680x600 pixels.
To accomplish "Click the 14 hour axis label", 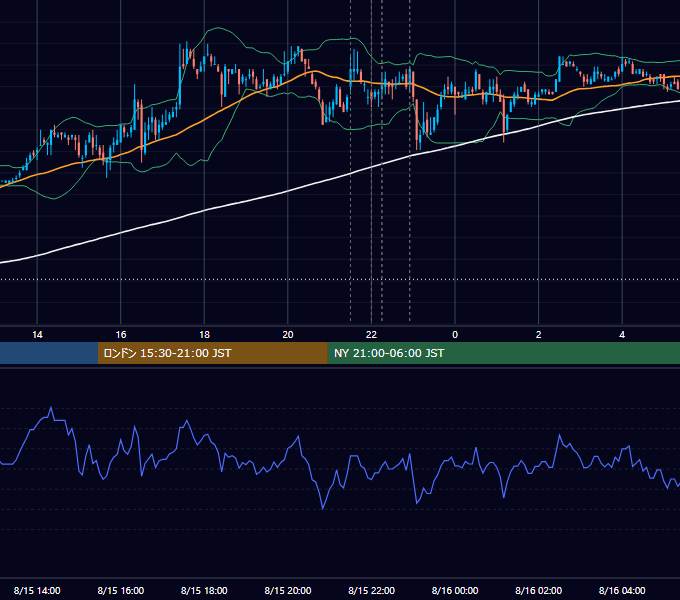I will [37, 335].
